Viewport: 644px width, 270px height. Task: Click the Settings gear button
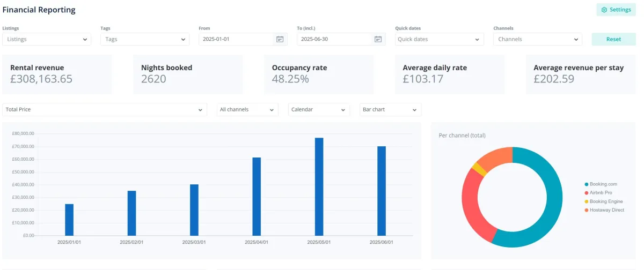pyautogui.click(x=616, y=10)
